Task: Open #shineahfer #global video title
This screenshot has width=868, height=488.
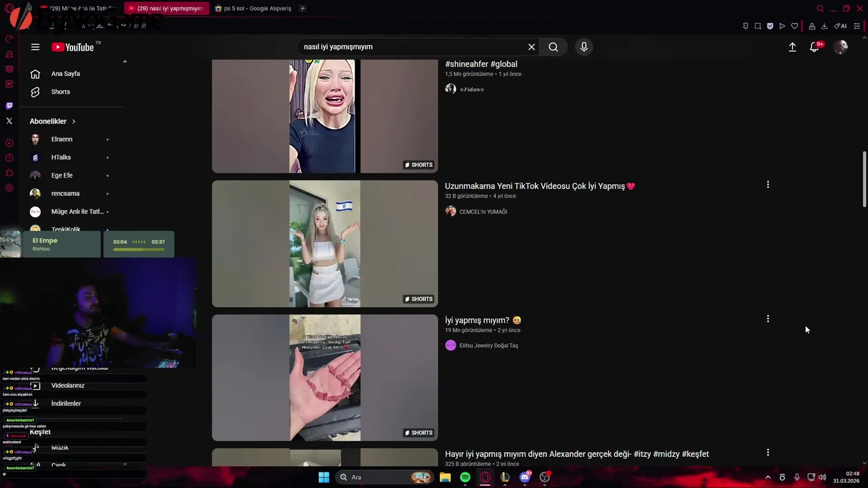Action: tap(481, 64)
